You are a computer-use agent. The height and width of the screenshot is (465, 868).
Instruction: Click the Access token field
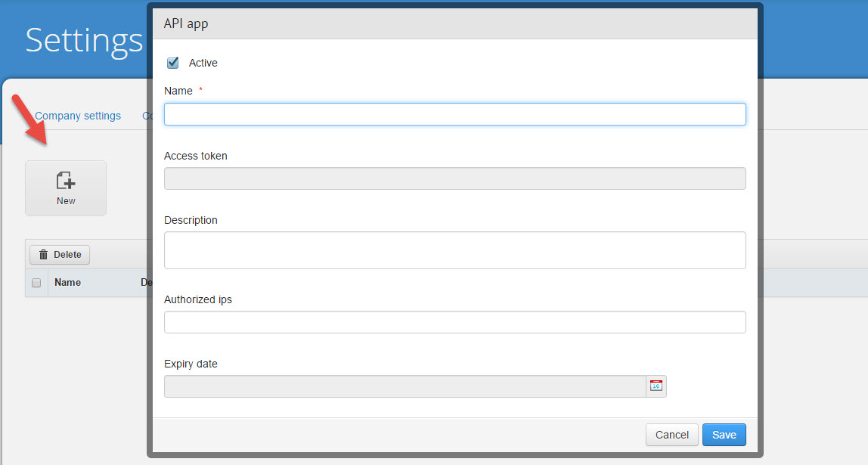tap(454, 178)
